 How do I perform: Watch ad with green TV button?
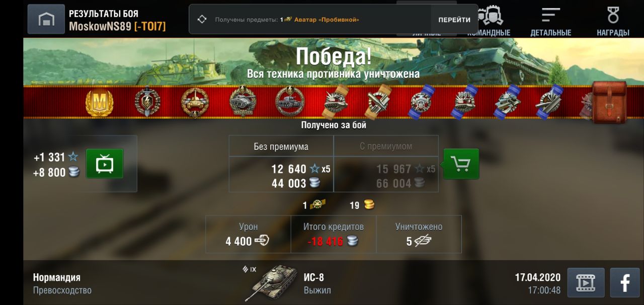click(x=105, y=164)
